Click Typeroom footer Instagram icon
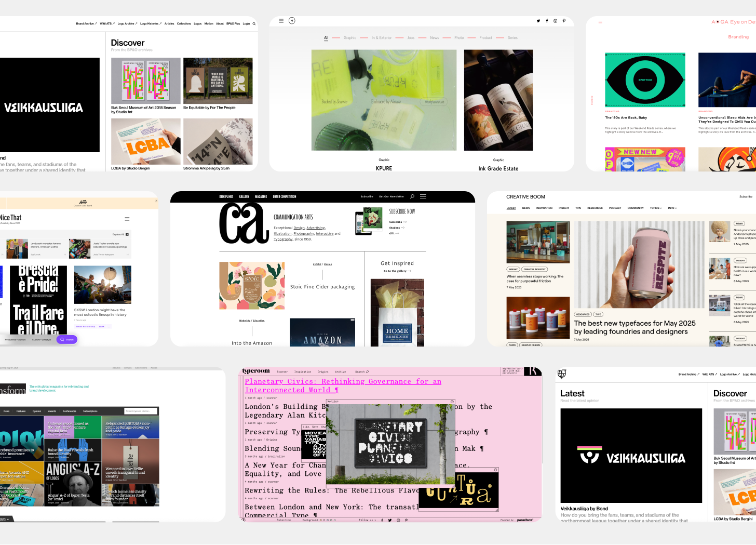 pos(398,520)
